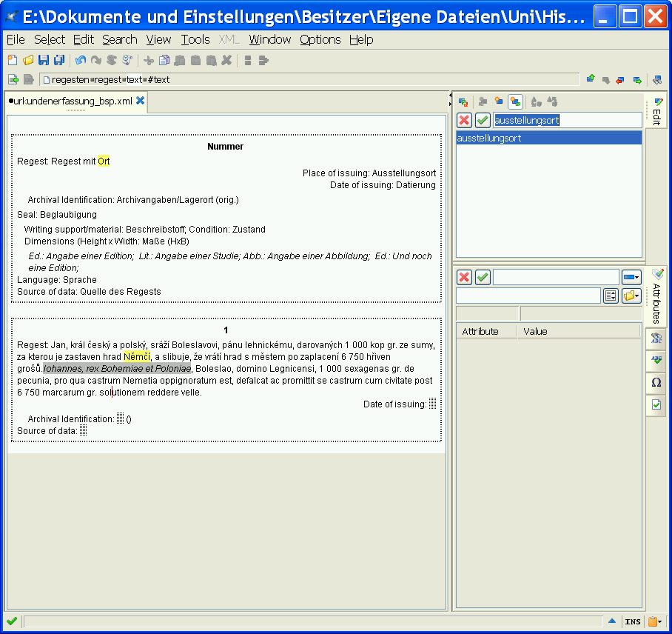Click the greyed Wrap icon
The image size is (672, 634).
(x=552, y=101)
